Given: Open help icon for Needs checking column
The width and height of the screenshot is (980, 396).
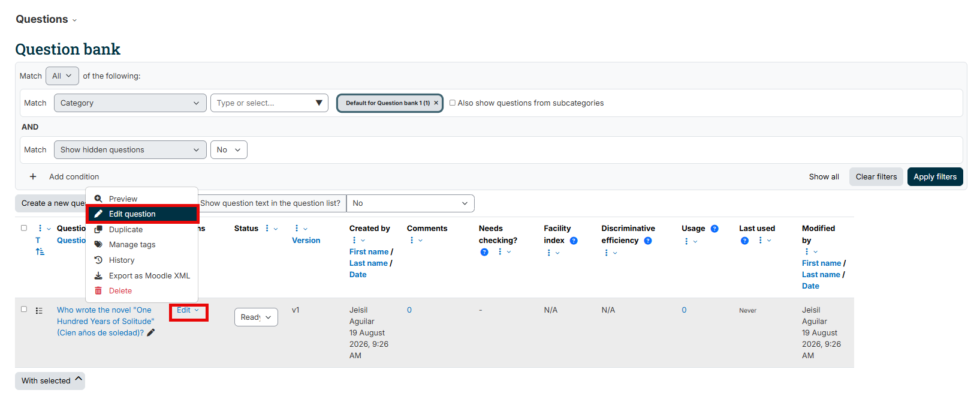Looking at the screenshot, I should point(484,252).
